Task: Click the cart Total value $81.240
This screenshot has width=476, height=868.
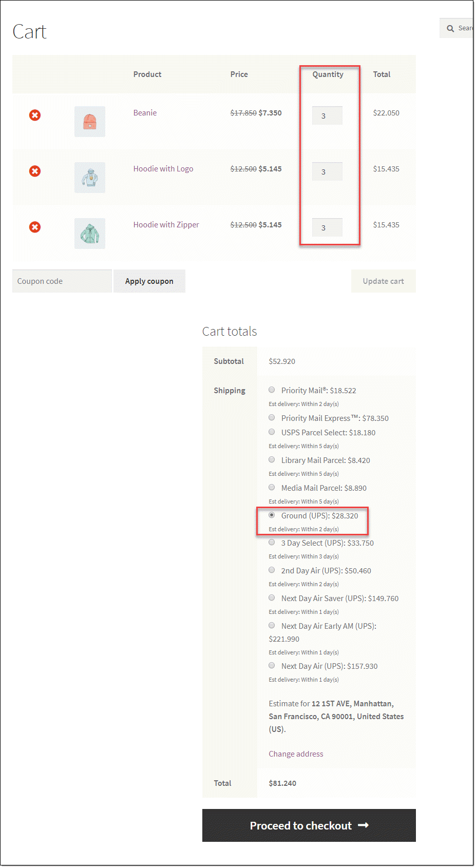Action: [x=282, y=783]
